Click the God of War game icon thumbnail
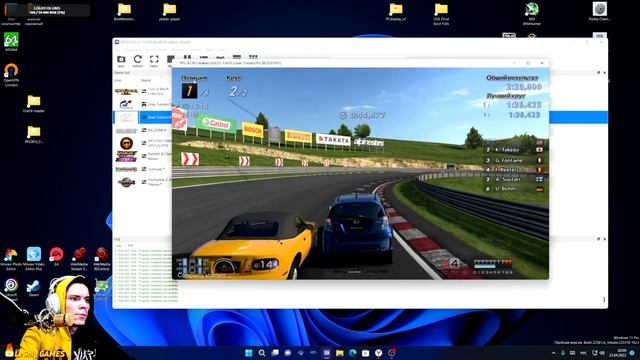Viewport: 640px width, 360px height. click(x=126, y=91)
